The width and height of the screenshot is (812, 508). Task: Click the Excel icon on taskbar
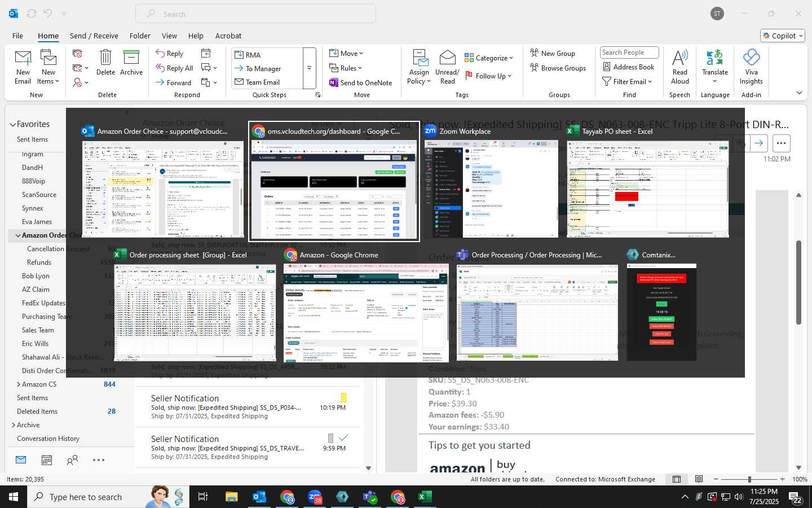pos(425,497)
